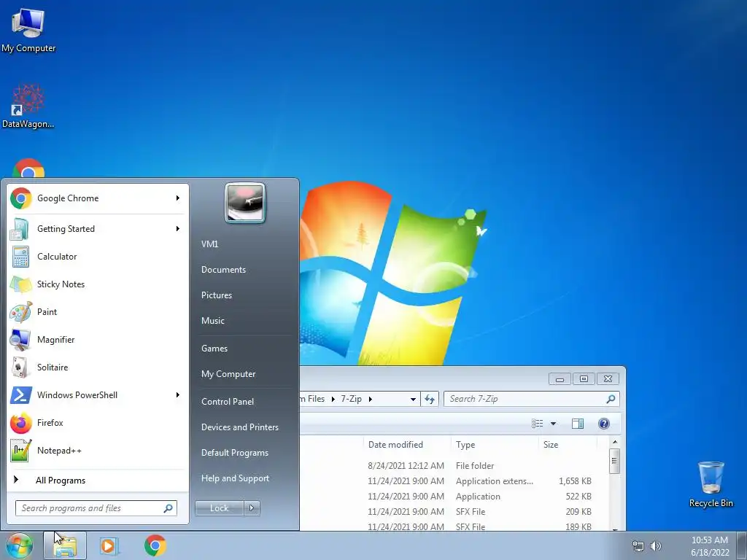Click refresh button in 7-Zip explorer window
Viewport: 747px width, 560px height.
(x=430, y=399)
